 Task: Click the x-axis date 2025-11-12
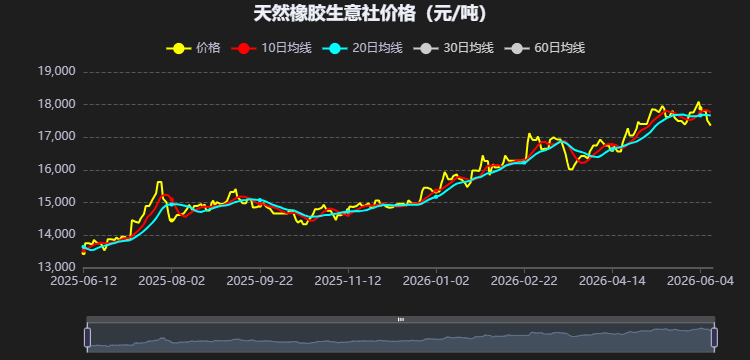tap(348, 280)
